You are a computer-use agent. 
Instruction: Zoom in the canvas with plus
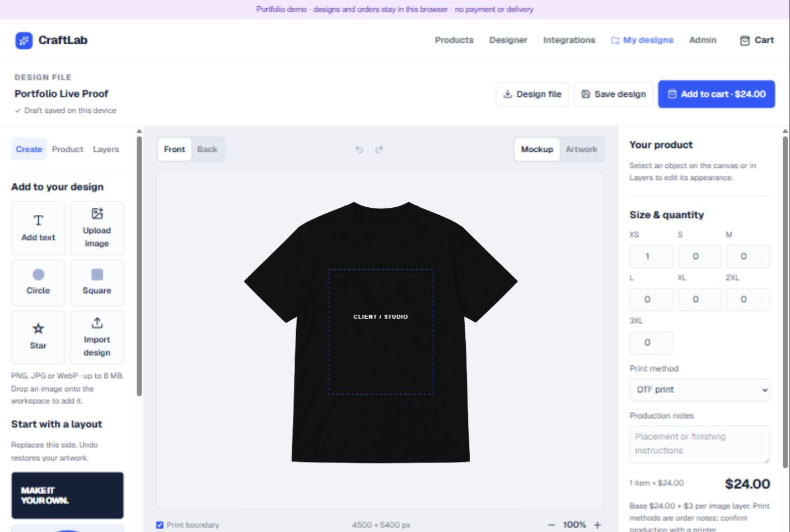click(x=597, y=525)
